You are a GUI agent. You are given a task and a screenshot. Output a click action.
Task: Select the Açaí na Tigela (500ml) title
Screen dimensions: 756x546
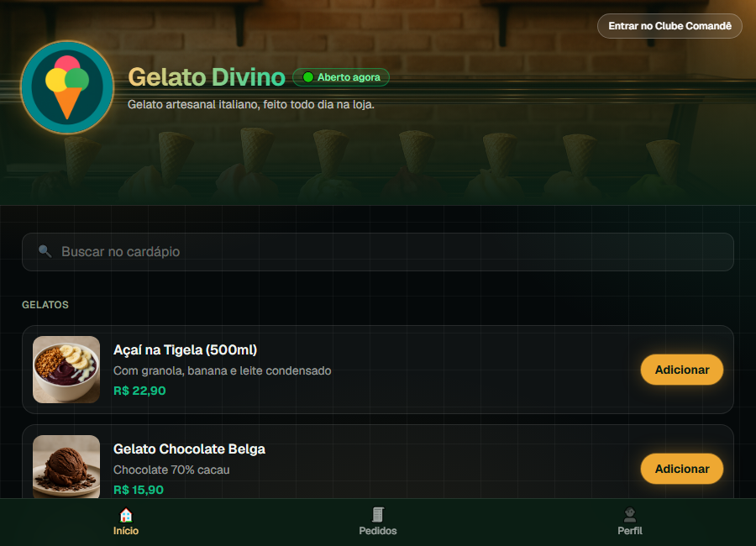(185, 350)
